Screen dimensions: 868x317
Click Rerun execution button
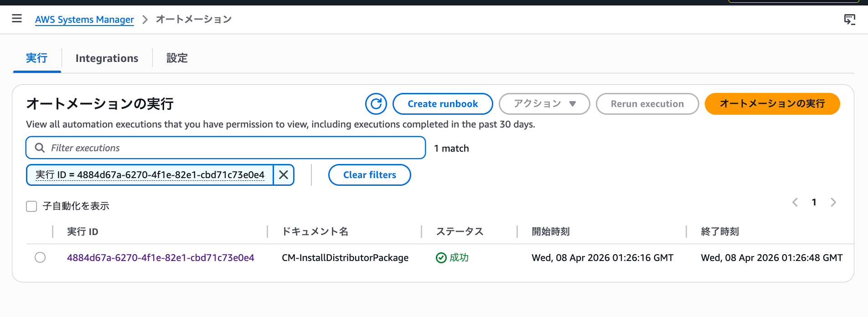tap(647, 104)
